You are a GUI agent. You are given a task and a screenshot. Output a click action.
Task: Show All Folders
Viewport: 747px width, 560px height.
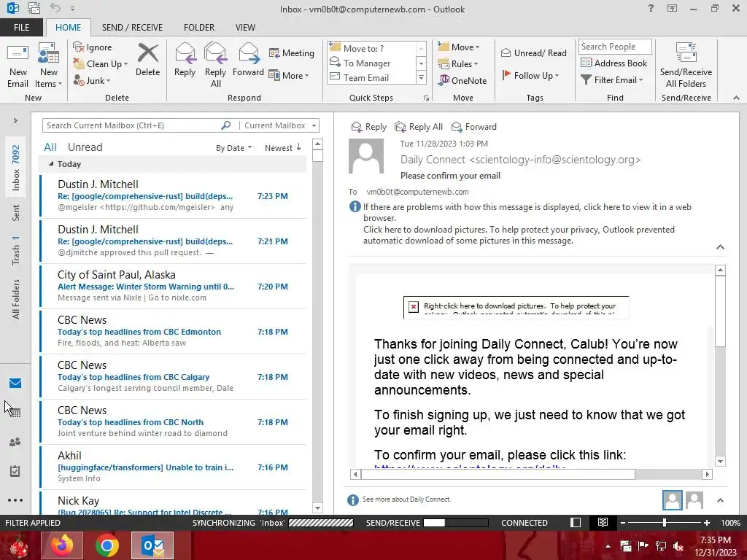(x=16, y=299)
